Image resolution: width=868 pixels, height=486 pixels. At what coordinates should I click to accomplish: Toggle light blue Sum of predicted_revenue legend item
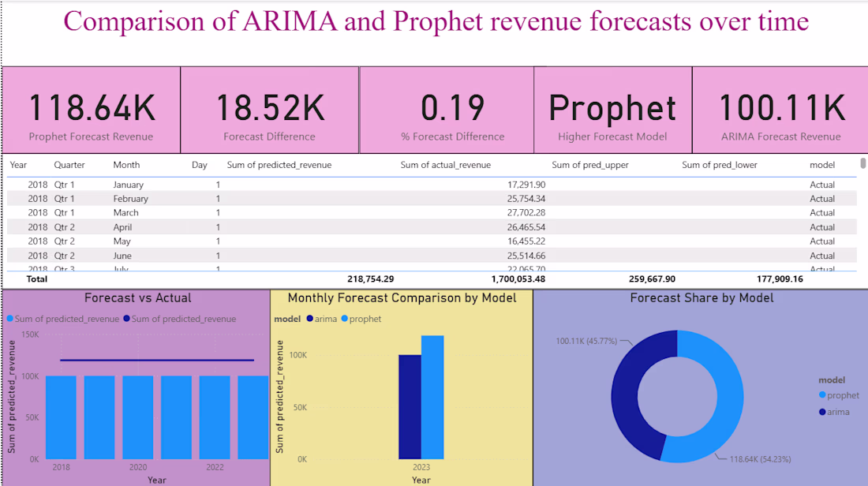tap(62, 319)
